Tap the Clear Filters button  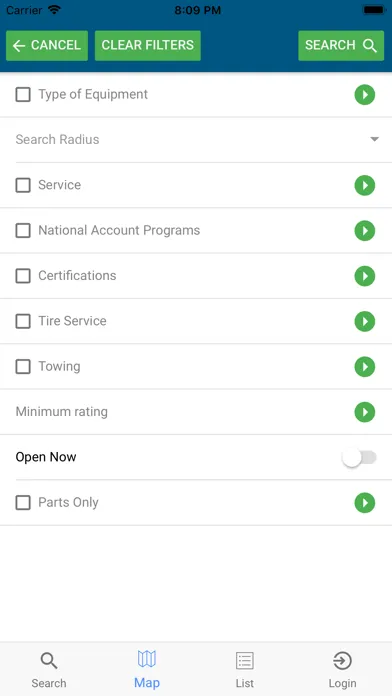[x=148, y=45]
